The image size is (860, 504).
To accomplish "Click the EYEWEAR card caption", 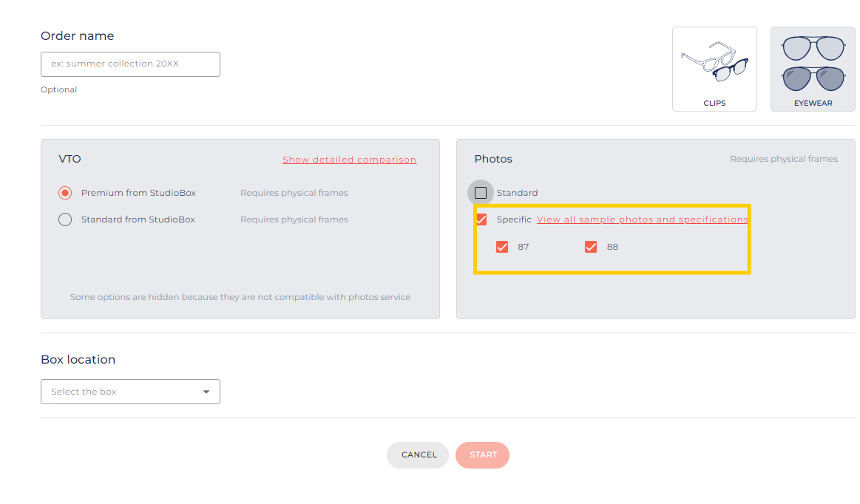I will coord(813,103).
